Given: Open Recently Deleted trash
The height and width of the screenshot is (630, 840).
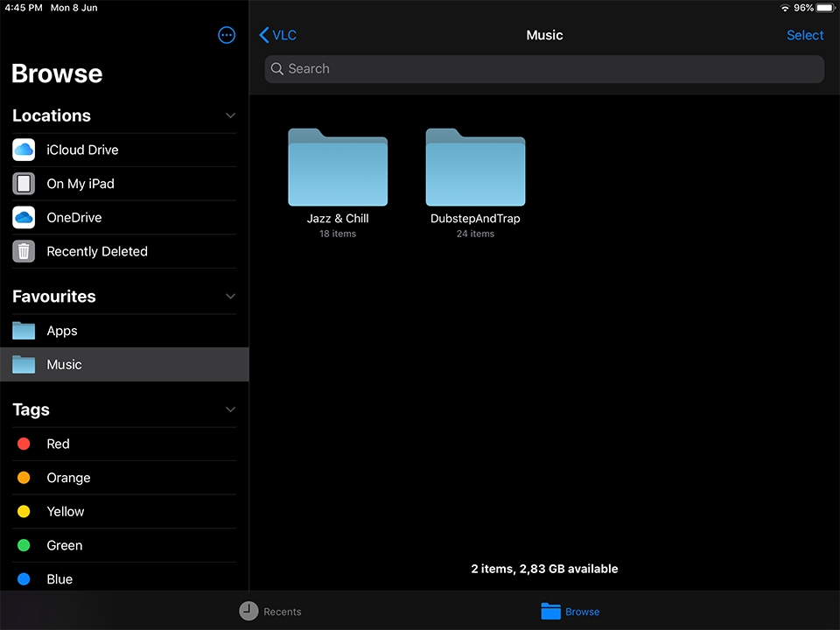Looking at the screenshot, I should tap(124, 251).
